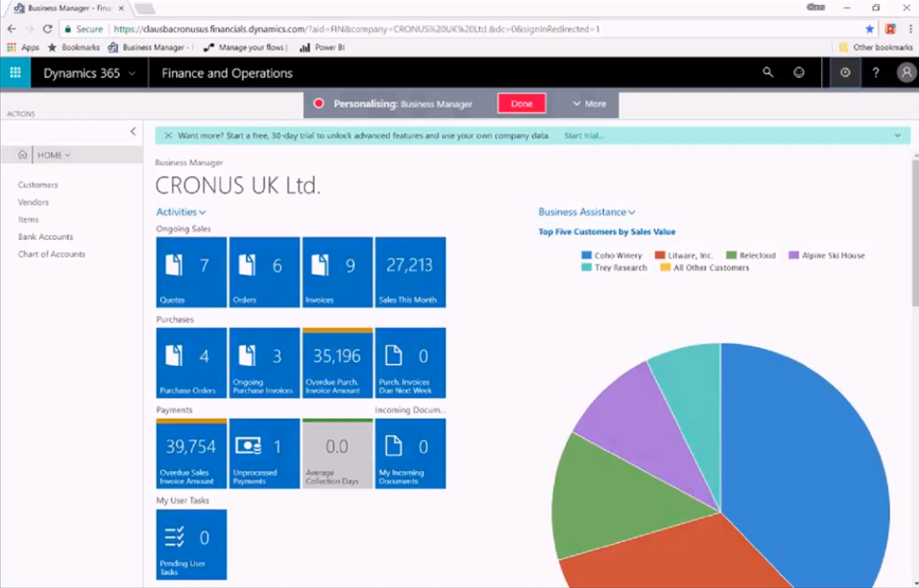Screen dimensions: 919x588
Task: Open Items in the navigation pane
Action: [28, 220]
